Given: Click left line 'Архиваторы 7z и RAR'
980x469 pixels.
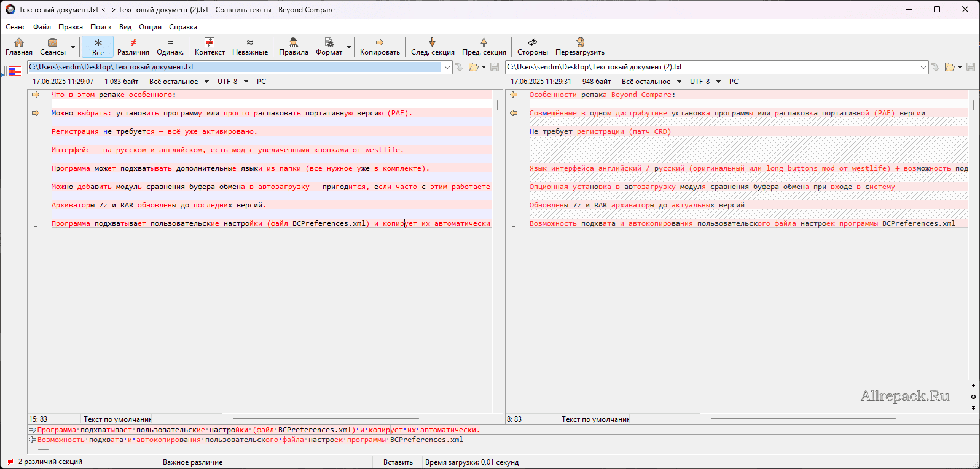Looking at the screenshot, I should pos(159,205).
